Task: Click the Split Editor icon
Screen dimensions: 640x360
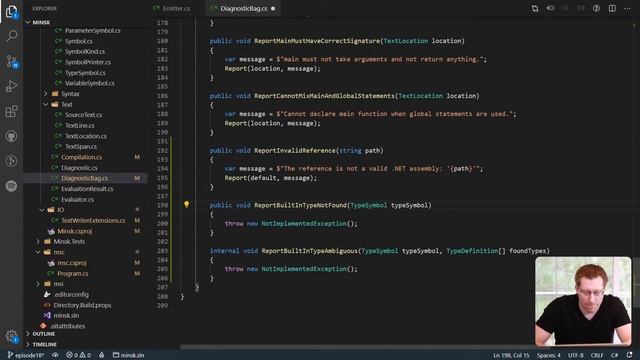Action: pyautogui.click(x=612, y=8)
